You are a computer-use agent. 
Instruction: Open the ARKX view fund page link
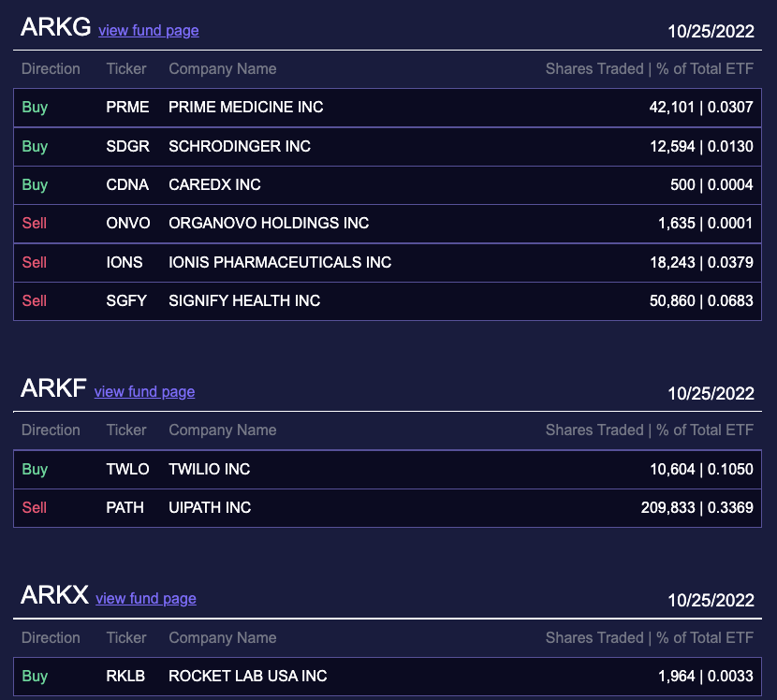145,599
